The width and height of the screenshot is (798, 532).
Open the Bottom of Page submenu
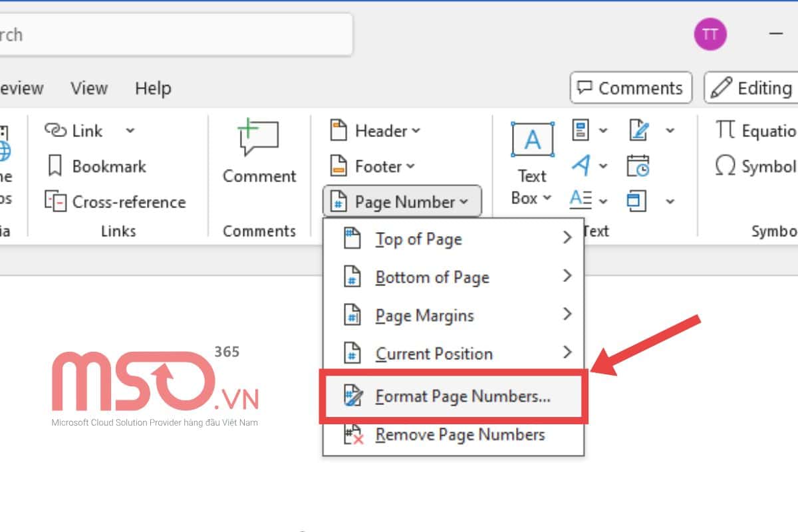(454, 277)
